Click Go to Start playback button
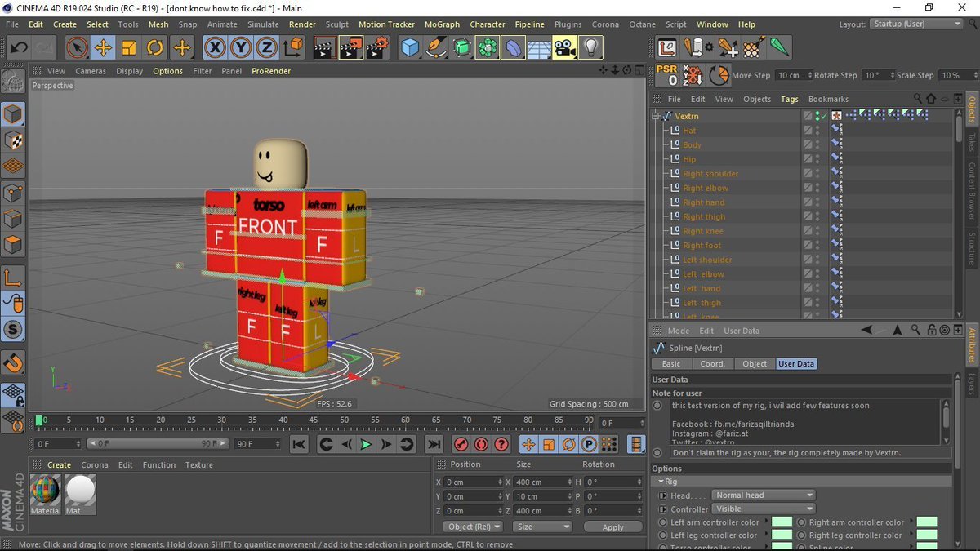This screenshot has height=551, width=980. tap(299, 444)
